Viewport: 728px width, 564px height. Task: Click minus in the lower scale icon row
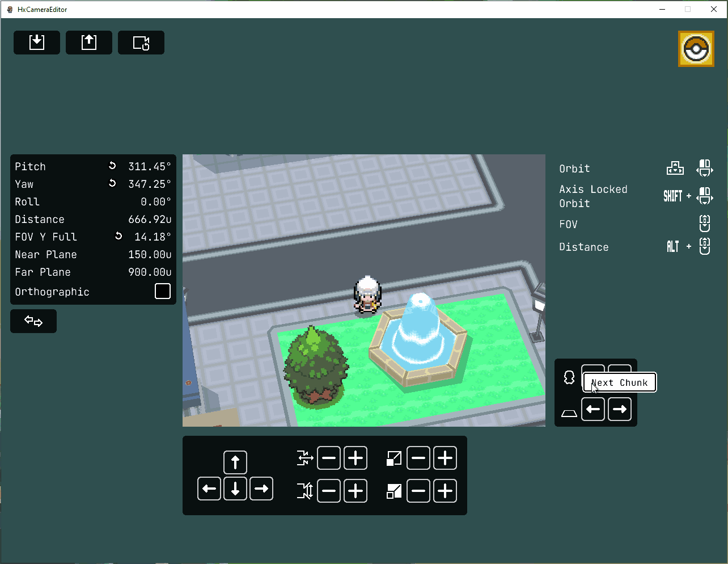point(418,491)
